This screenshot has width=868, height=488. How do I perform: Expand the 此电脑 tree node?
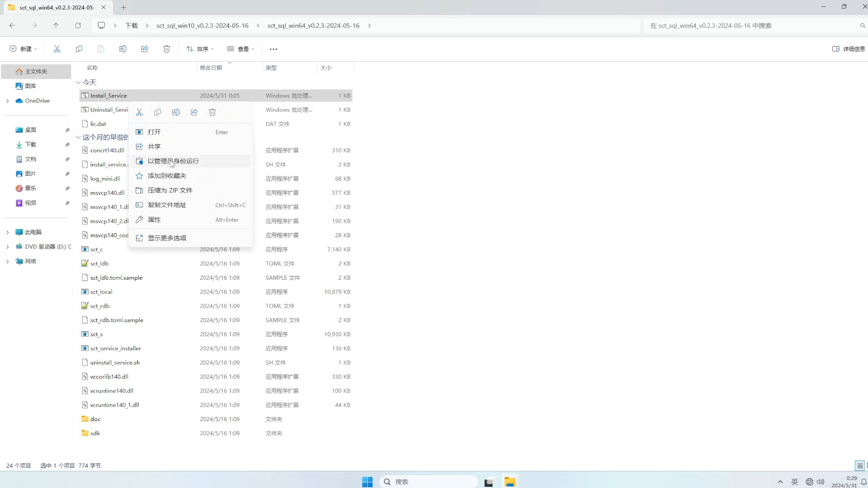click(x=7, y=232)
